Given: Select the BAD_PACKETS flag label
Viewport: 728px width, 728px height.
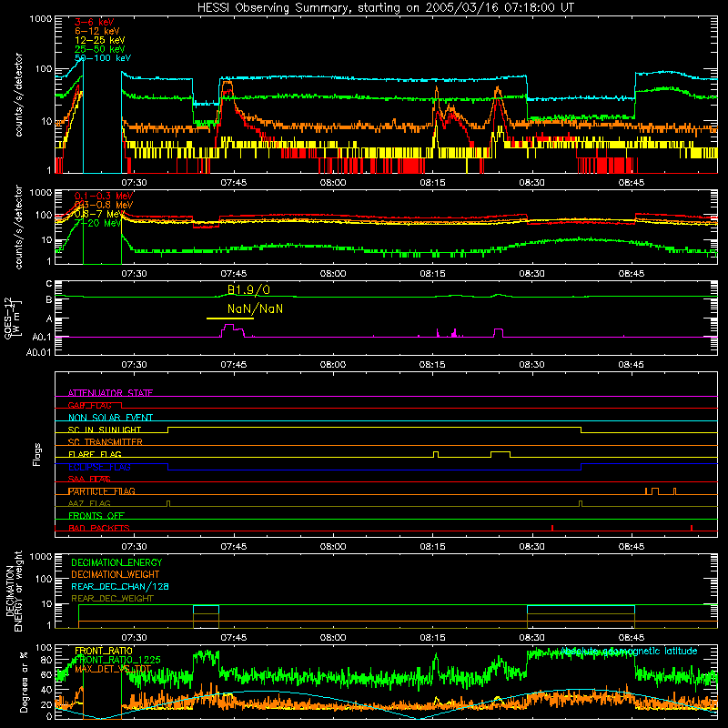Looking at the screenshot, I should [x=99, y=529].
